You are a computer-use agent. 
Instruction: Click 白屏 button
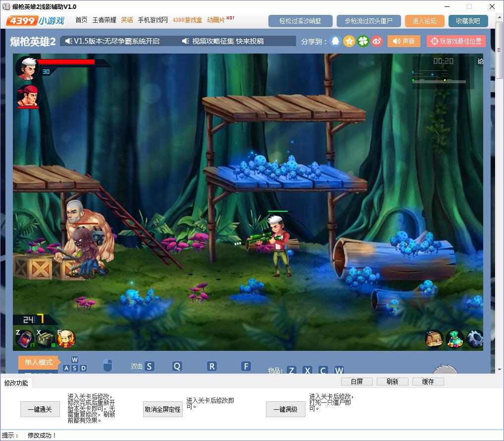point(357,382)
